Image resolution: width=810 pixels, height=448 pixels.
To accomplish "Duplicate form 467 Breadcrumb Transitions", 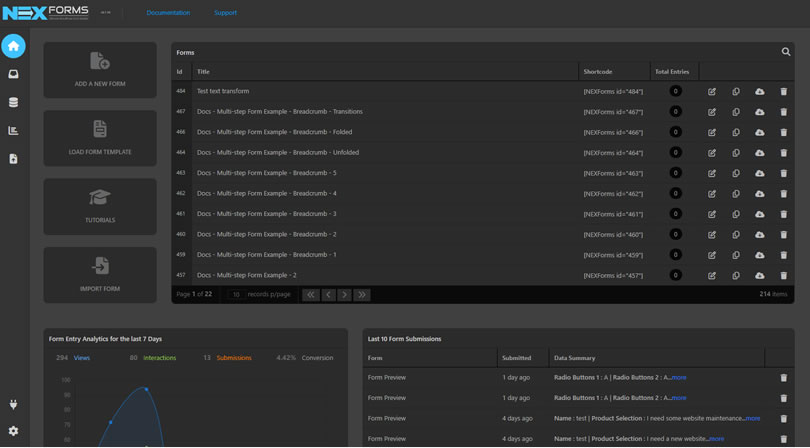I will (736, 112).
